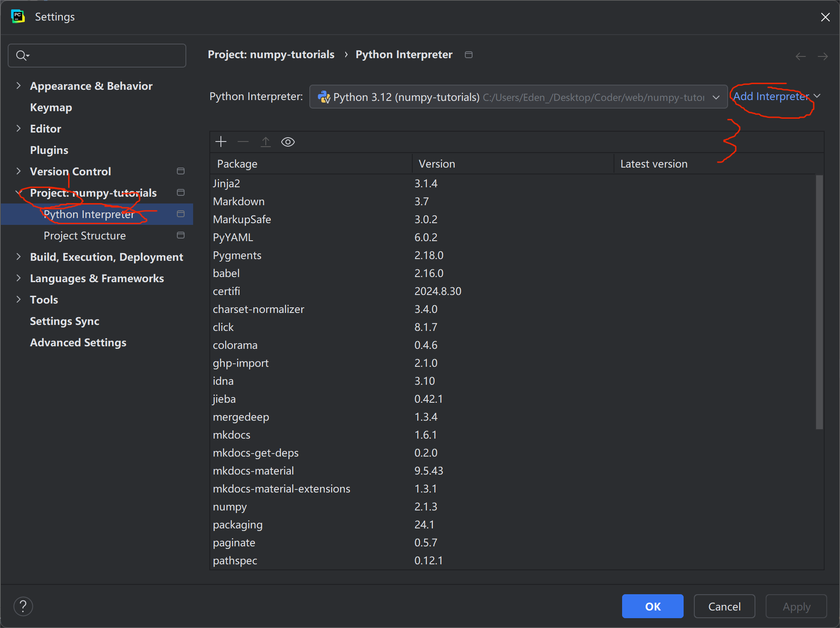Click project-level icon next to Project Structure
Image resolution: width=840 pixels, height=628 pixels.
181,235
